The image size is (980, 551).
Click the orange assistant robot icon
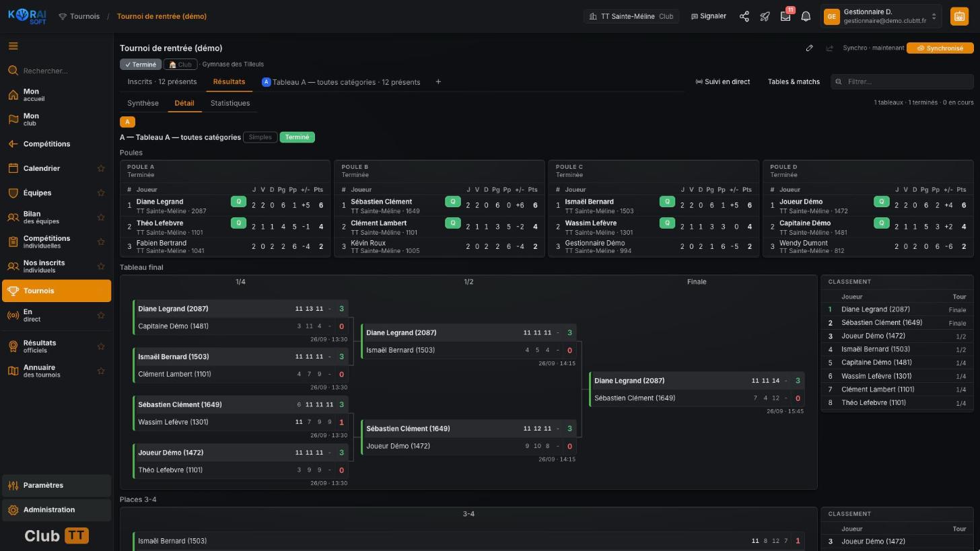[959, 16]
